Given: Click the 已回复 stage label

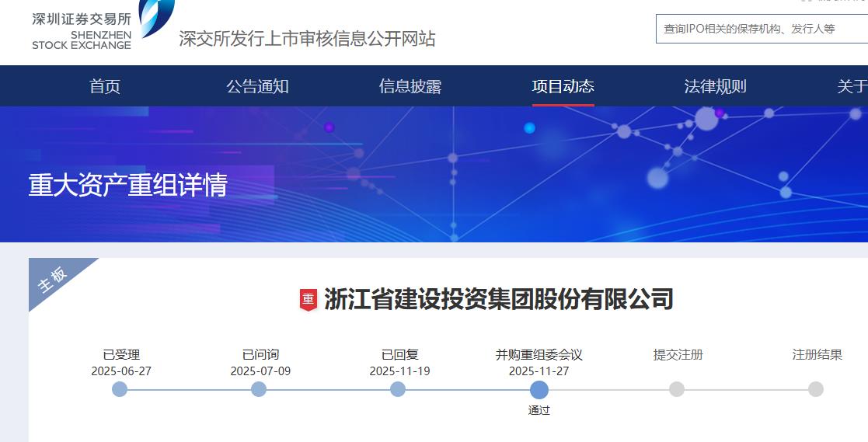Looking at the screenshot, I should click(399, 354).
